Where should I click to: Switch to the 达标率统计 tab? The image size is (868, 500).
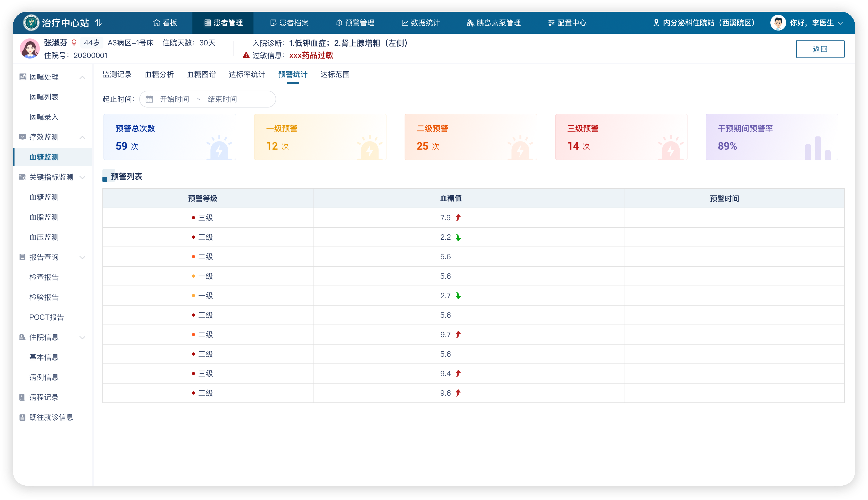pos(247,74)
